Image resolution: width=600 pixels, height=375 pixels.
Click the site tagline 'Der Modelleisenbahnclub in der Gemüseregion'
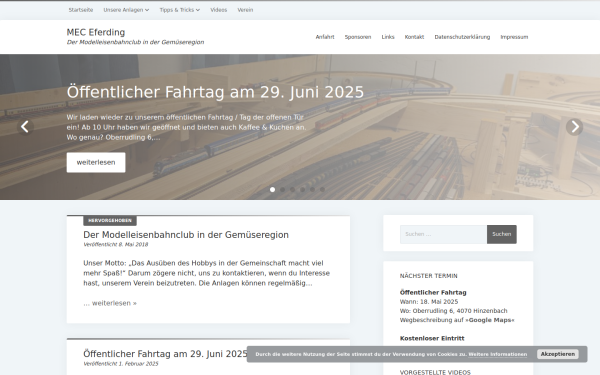[x=135, y=42]
